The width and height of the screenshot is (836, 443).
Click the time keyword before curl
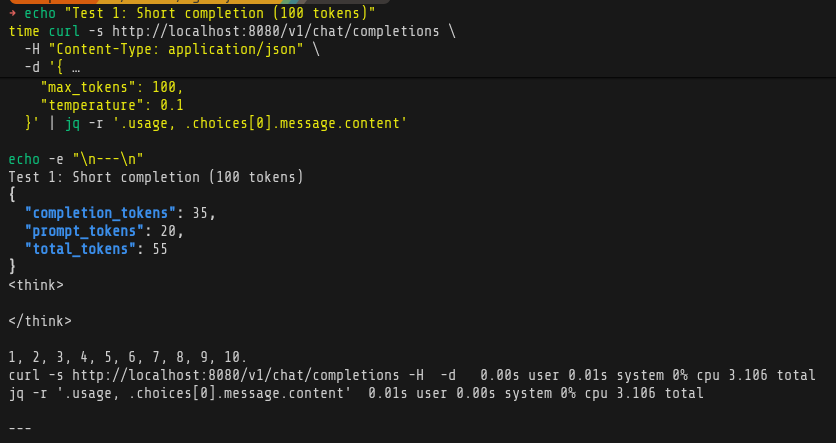(24, 31)
